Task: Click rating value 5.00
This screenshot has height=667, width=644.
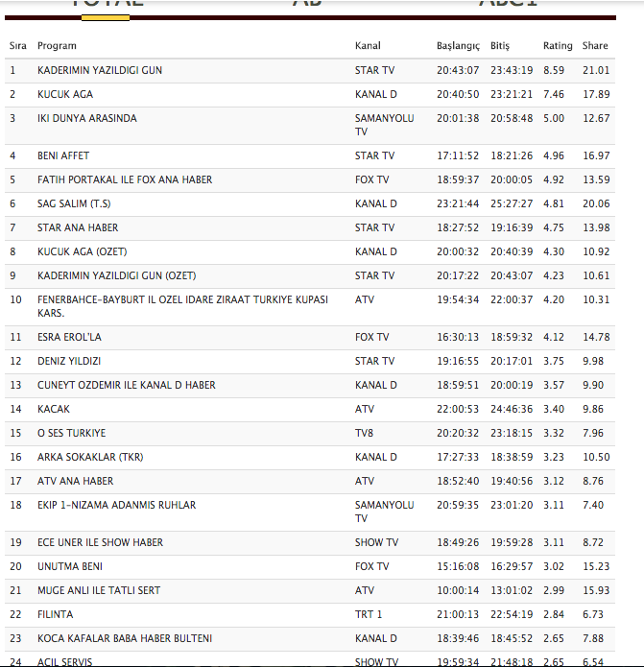Action: pos(554,118)
